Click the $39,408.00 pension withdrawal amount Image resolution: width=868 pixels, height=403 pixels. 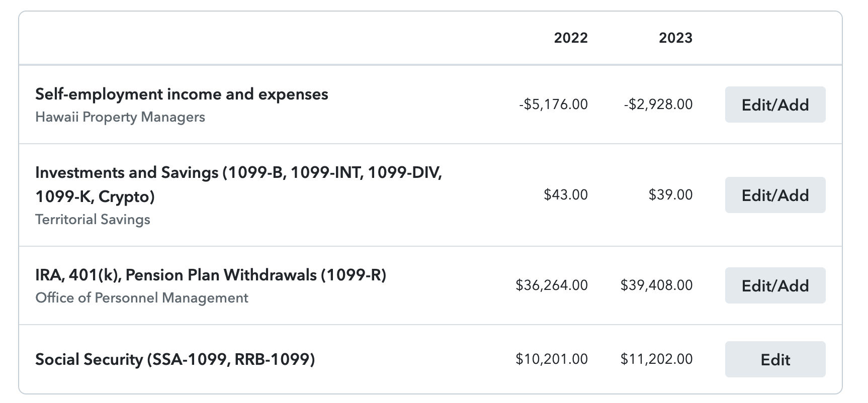click(x=656, y=285)
